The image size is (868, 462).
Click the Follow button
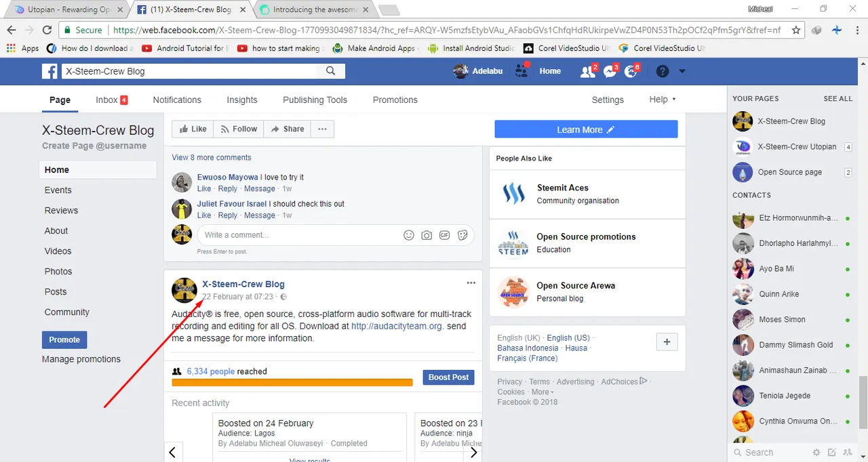tap(237, 129)
